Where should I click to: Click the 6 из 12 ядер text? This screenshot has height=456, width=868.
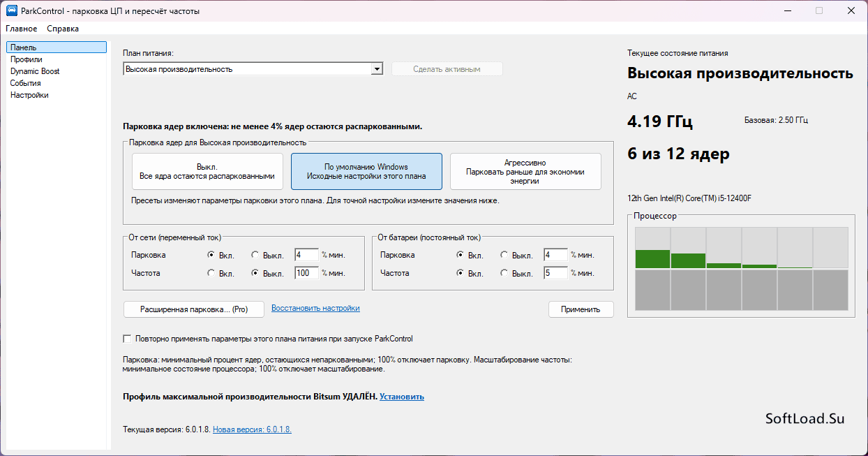[x=678, y=154]
